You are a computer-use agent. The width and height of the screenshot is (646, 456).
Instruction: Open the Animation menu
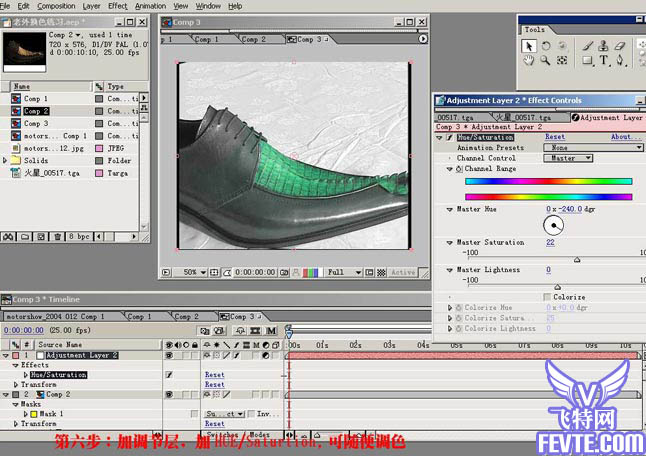coord(150,6)
